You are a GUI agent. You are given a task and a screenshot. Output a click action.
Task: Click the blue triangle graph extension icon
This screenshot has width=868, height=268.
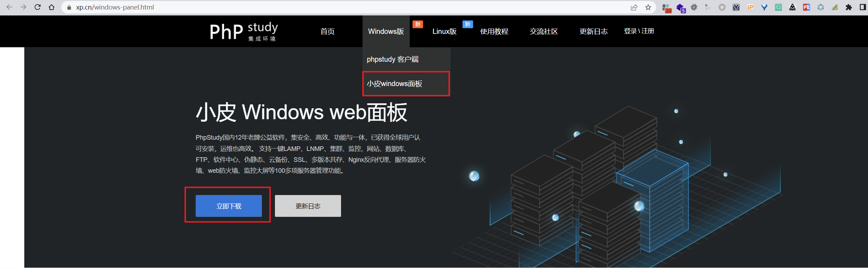(820, 7)
